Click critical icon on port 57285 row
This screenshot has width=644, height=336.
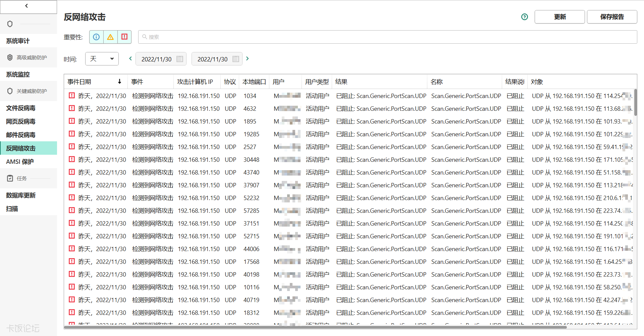tap(72, 210)
